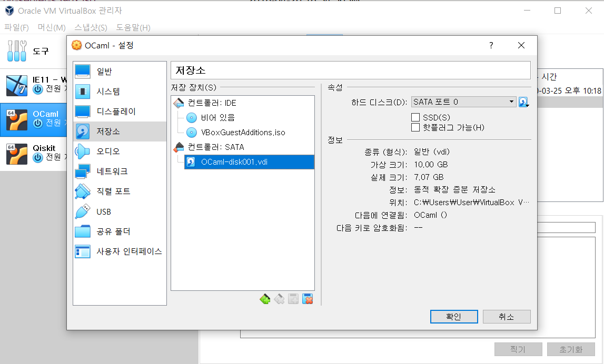Screen dimensions: 604x364
Task: Select VBoxGuestAdditions.iso in storage tree
Action: point(243,133)
